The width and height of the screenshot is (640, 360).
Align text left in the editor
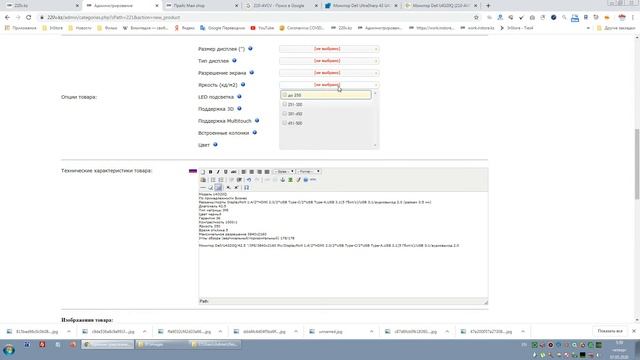click(x=244, y=172)
